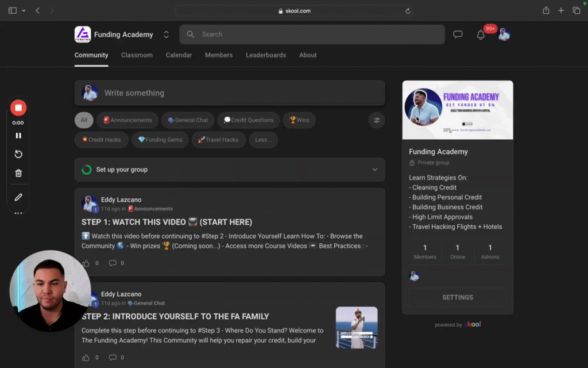
Task: Open the Funding Academy group switcher
Action: click(x=166, y=34)
